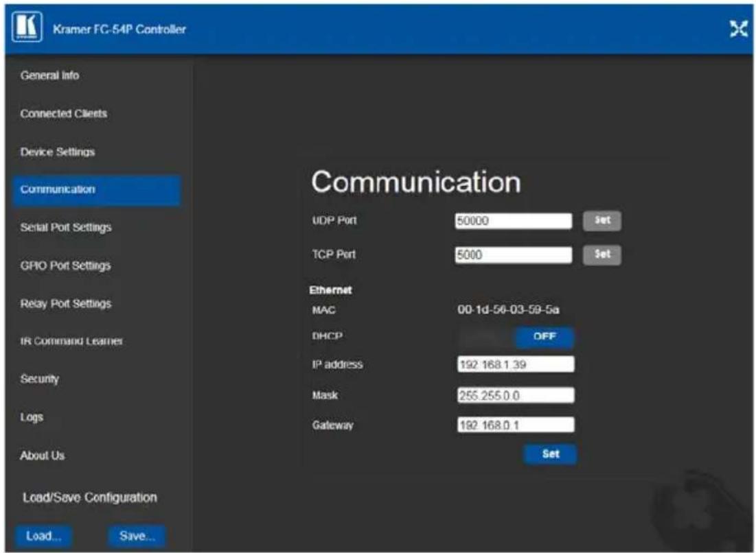Click the DHCP label
The height and width of the screenshot is (553, 756).
pyautogui.click(x=328, y=336)
